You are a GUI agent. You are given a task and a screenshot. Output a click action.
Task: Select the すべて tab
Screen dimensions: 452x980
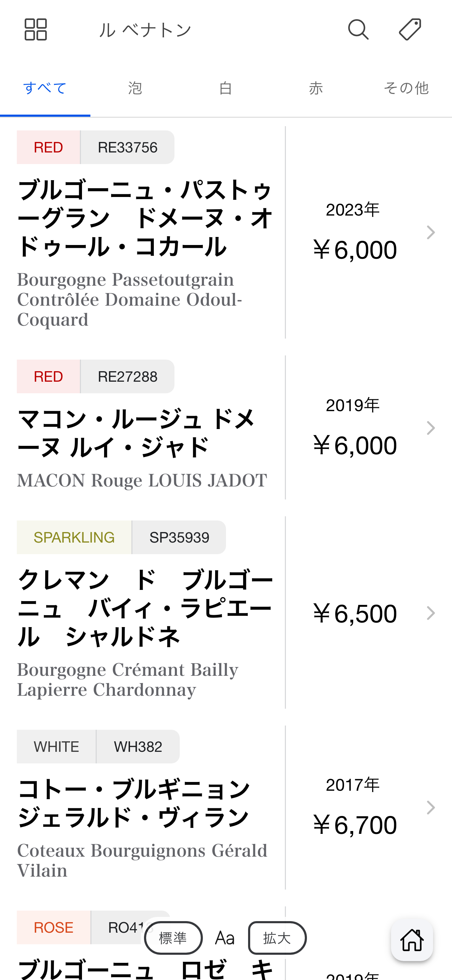[45, 88]
